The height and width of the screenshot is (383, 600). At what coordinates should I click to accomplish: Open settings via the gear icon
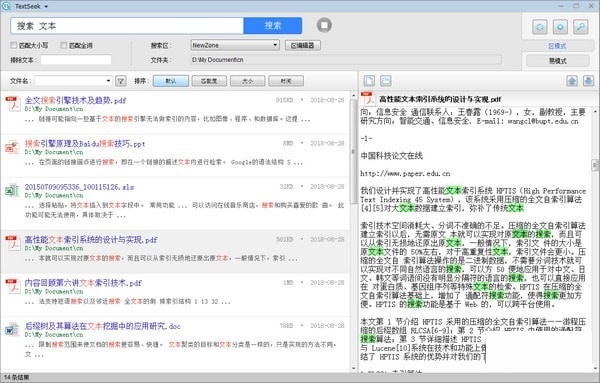click(x=560, y=27)
